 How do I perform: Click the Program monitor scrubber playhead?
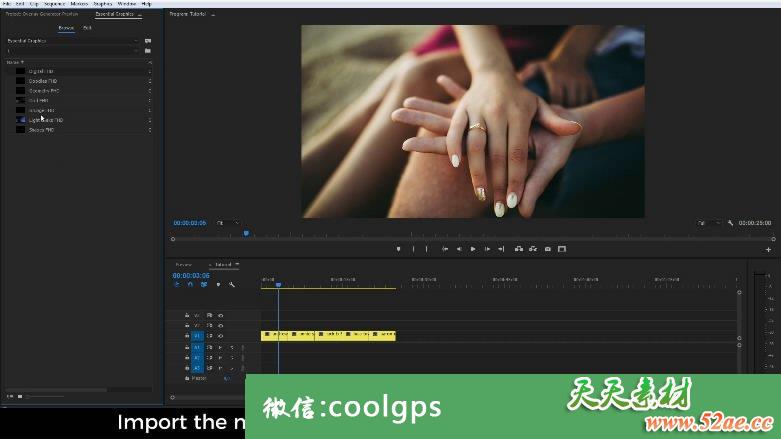click(x=246, y=233)
